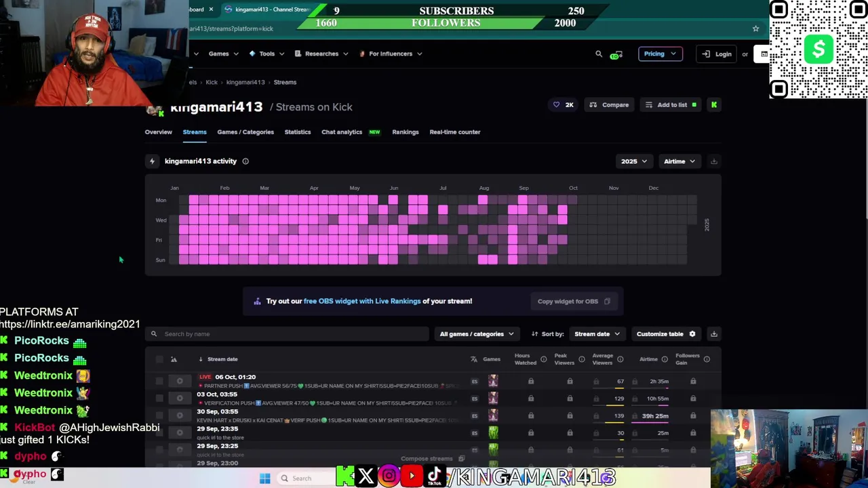Sort by the Stream date column header
The image size is (868, 488).
click(222, 359)
